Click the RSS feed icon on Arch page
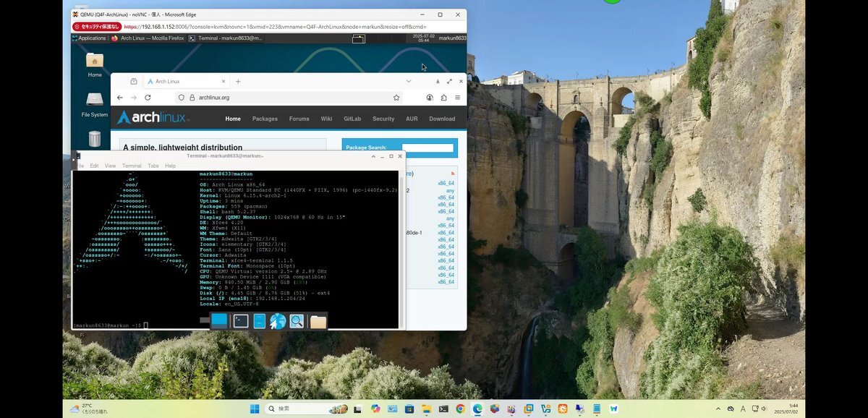This screenshot has width=868, height=418. [x=453, y=174]
